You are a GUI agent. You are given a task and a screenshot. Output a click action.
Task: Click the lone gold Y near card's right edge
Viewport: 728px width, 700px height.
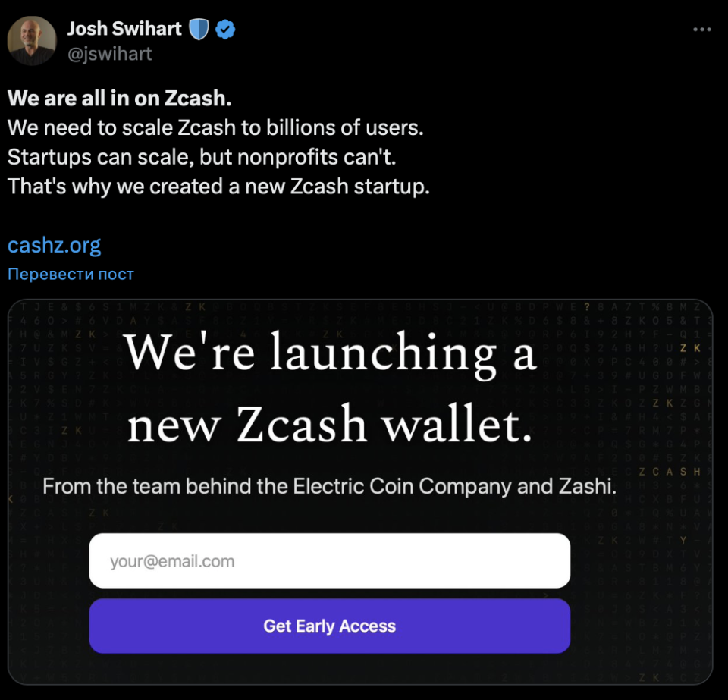click(x=683, y=541)
